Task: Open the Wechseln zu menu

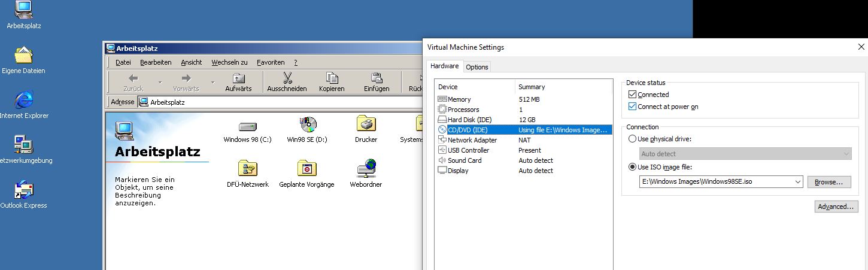Action: [229, 62]
